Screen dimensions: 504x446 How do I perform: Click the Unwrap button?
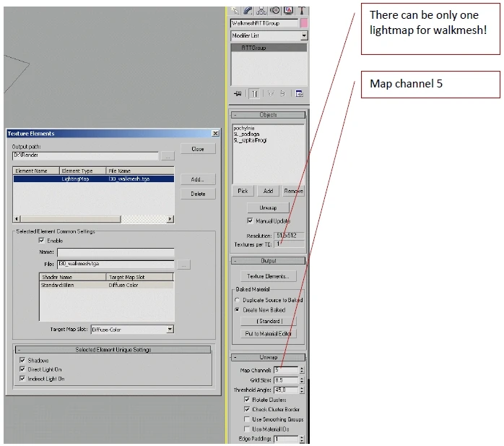click(268, 208)
